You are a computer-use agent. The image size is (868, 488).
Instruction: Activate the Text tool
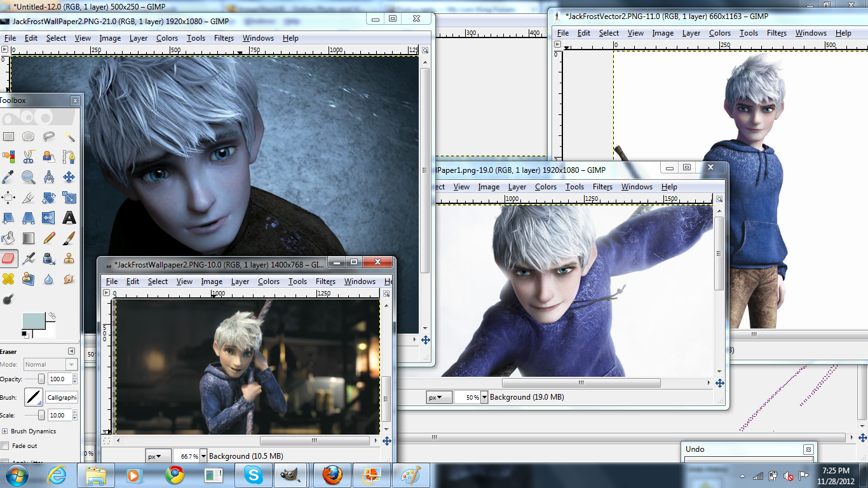pos(69,218)
